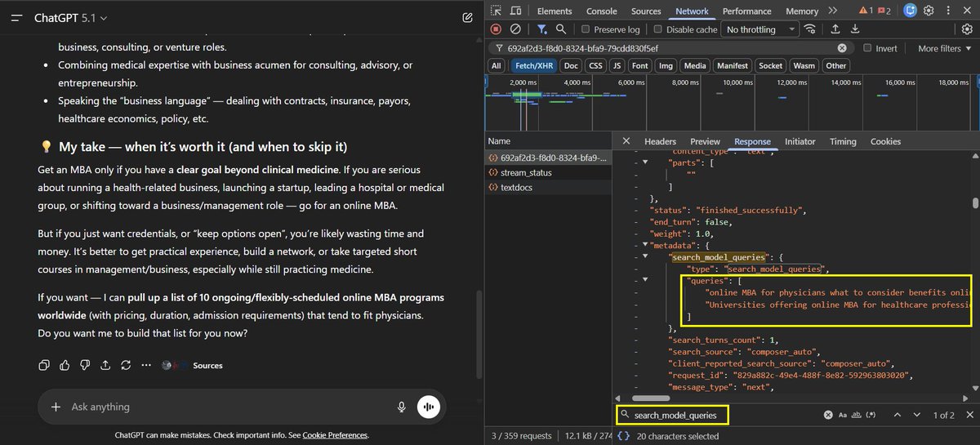Open the Headers tab of request details
980x445 pixels.
(660, 141)
